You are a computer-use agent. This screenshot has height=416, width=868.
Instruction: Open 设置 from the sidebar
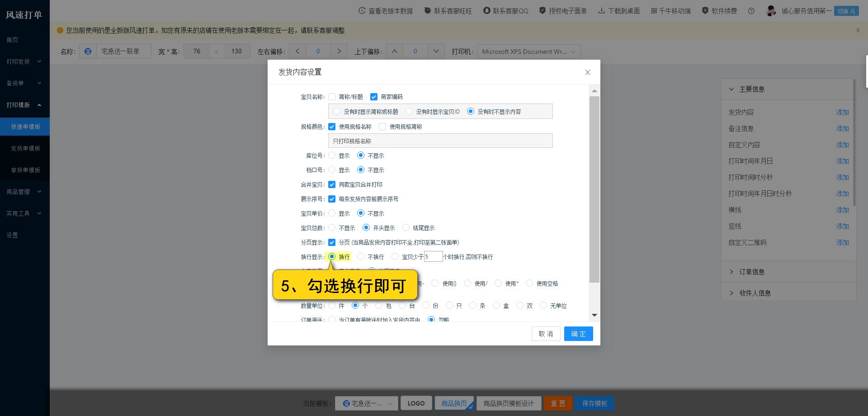click(12, 235)
